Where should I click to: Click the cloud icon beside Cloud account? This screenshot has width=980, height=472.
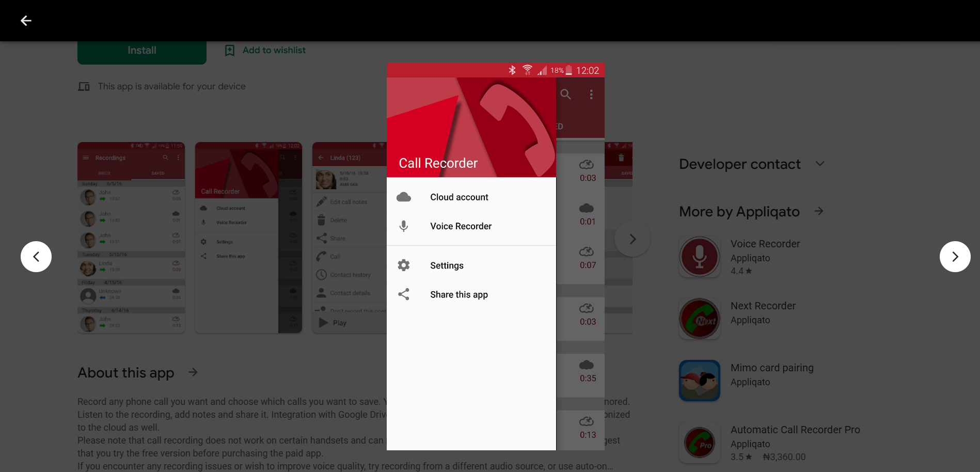coord(404,197)
